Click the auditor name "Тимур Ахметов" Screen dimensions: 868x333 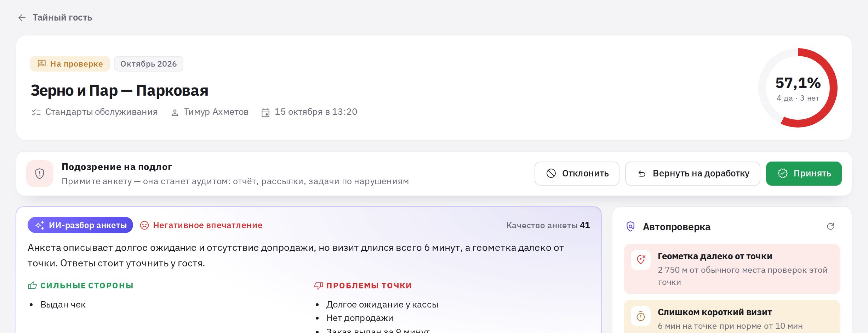216,112
